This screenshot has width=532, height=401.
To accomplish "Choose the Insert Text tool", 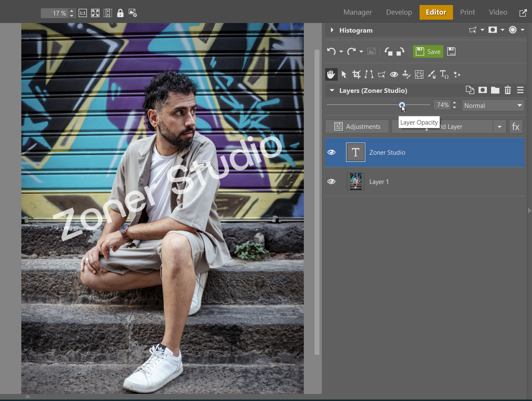I will click(444, 74).
